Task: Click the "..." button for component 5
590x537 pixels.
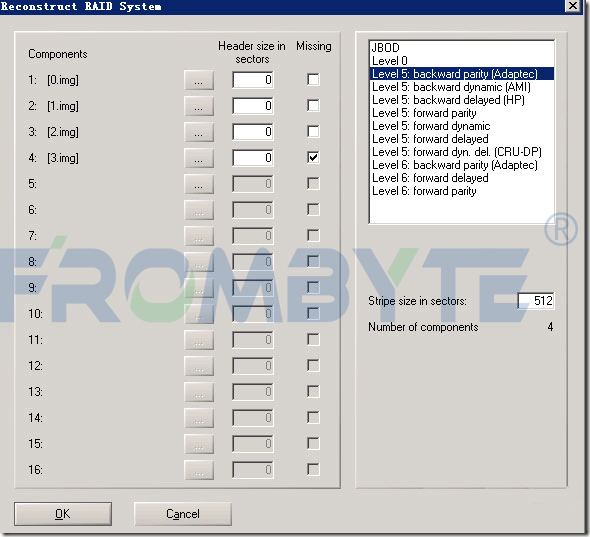Action: pos(199,184)
